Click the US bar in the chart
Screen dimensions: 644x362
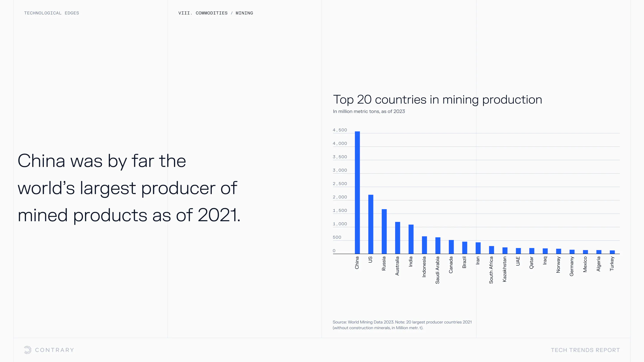(x=371, y=224)
